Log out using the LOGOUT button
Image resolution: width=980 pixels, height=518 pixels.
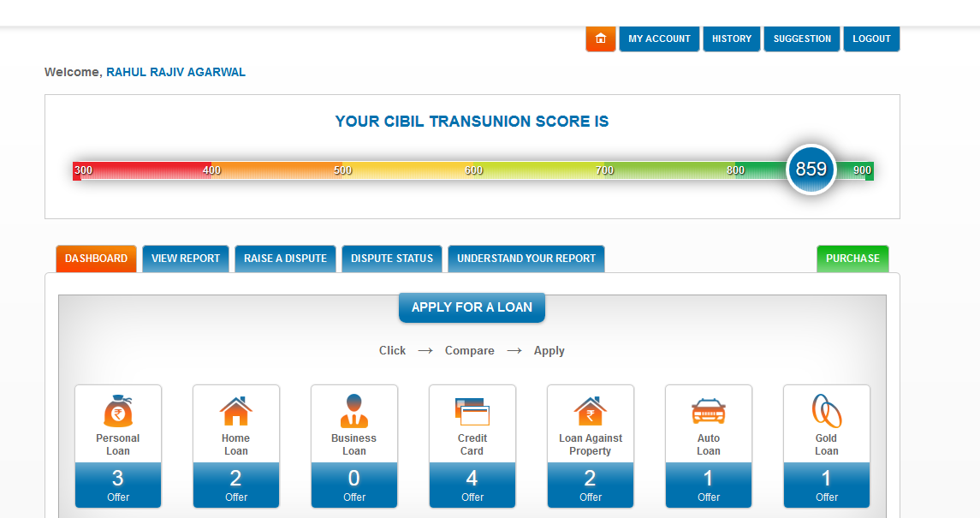pos(871,39)
